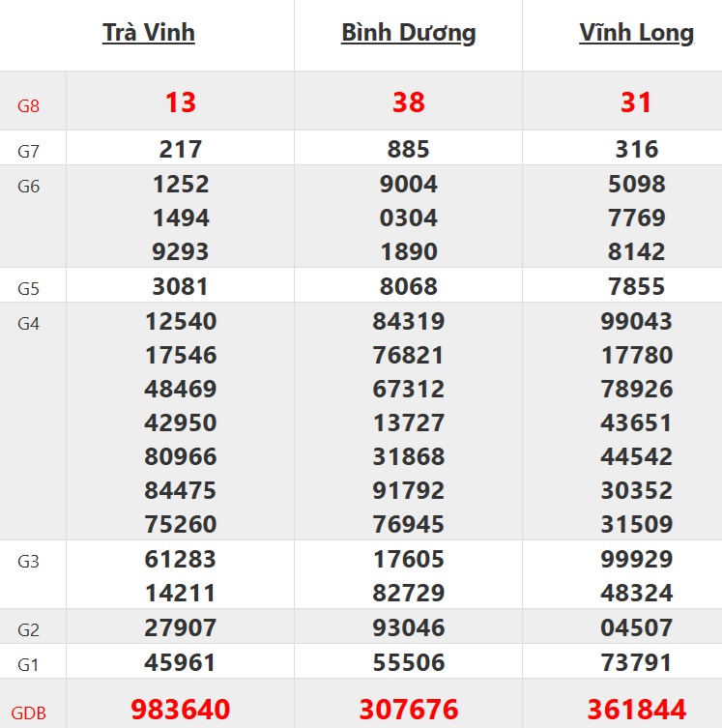Select the G4 prize row label
Screen dimensions: 722x728
pyautogui.click(x=29, y=323)
